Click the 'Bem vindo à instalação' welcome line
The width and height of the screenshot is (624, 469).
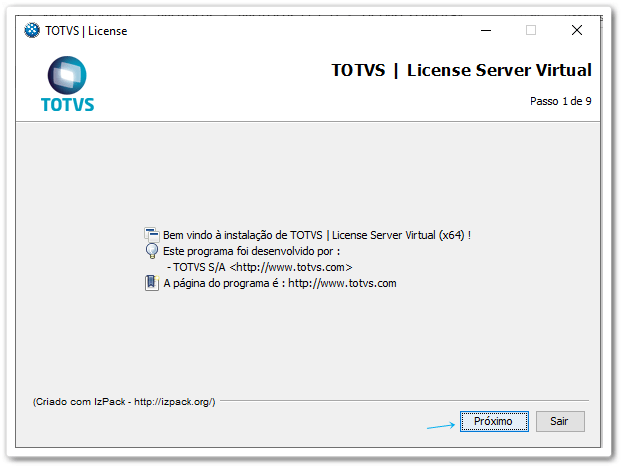tap(317, 235)
